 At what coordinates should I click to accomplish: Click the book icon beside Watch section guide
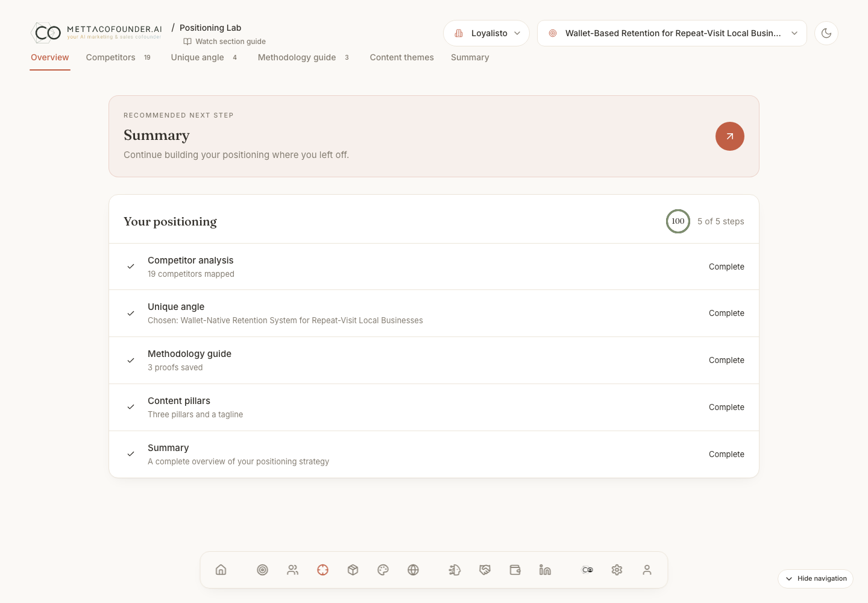click(x=187, y=42)
